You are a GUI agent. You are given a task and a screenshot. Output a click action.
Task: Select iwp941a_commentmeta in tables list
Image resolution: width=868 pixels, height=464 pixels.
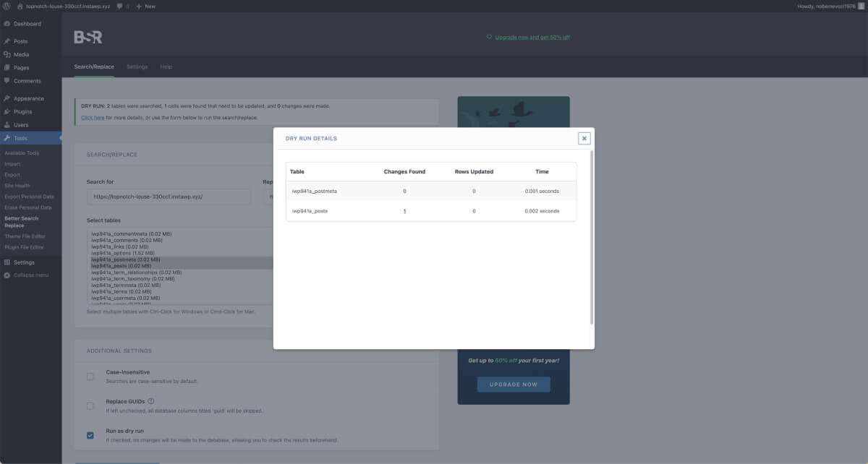(131, 234)
